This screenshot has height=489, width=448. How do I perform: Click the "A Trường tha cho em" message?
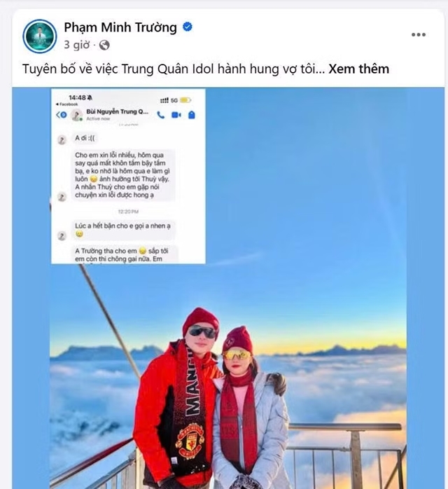123,254
